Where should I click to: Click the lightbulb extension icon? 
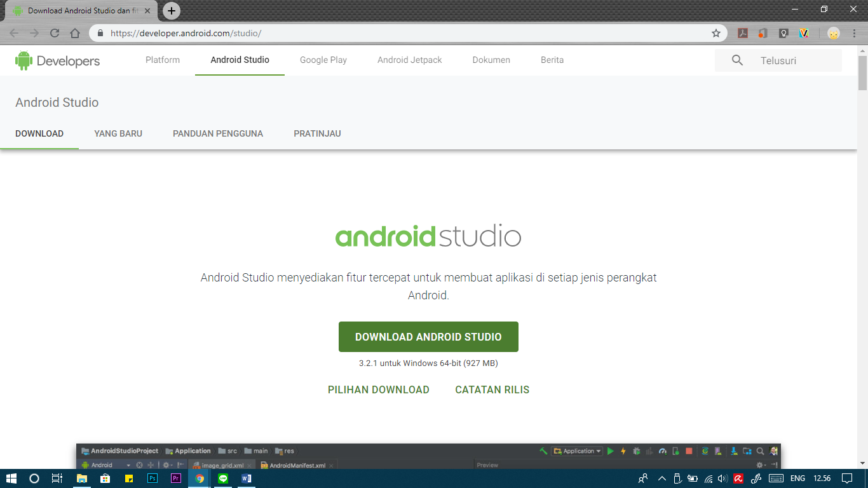[x=783, y=33]
